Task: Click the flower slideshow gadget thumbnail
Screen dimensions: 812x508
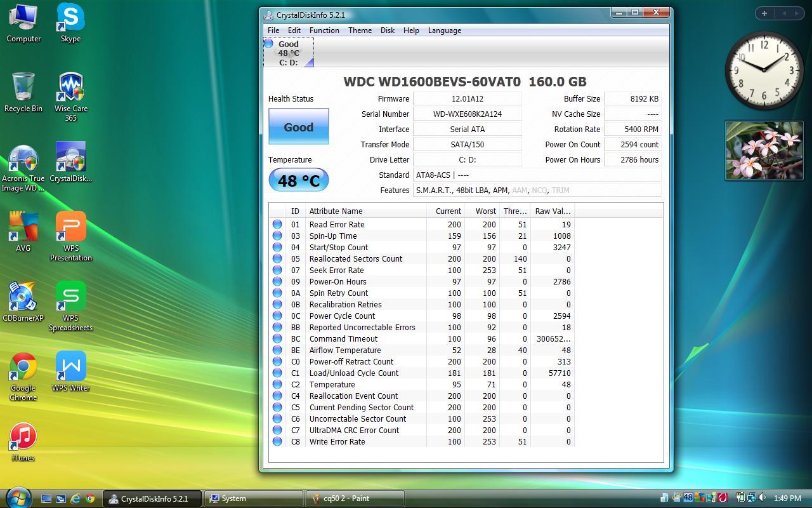Action: (x=764, y=150)
